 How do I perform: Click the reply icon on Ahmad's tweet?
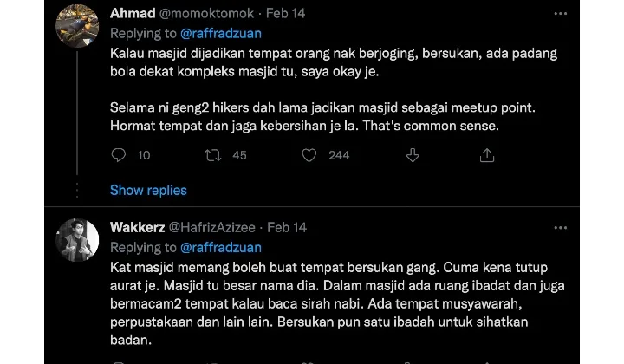pos(120,155)
